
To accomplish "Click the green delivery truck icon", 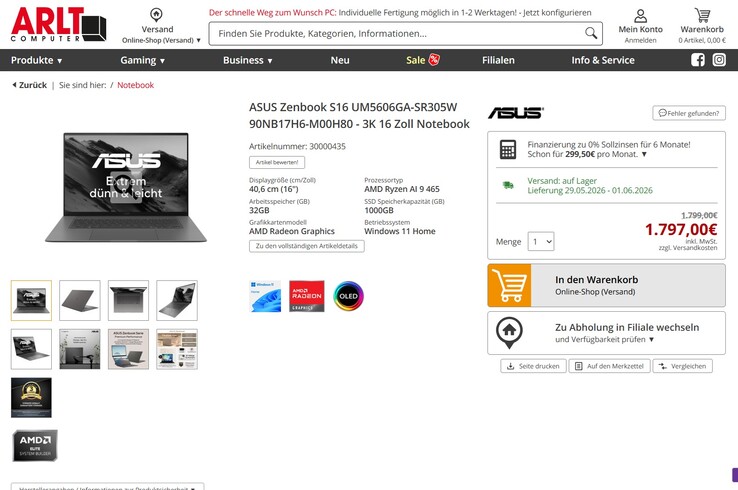I will [x=508, y=185].
